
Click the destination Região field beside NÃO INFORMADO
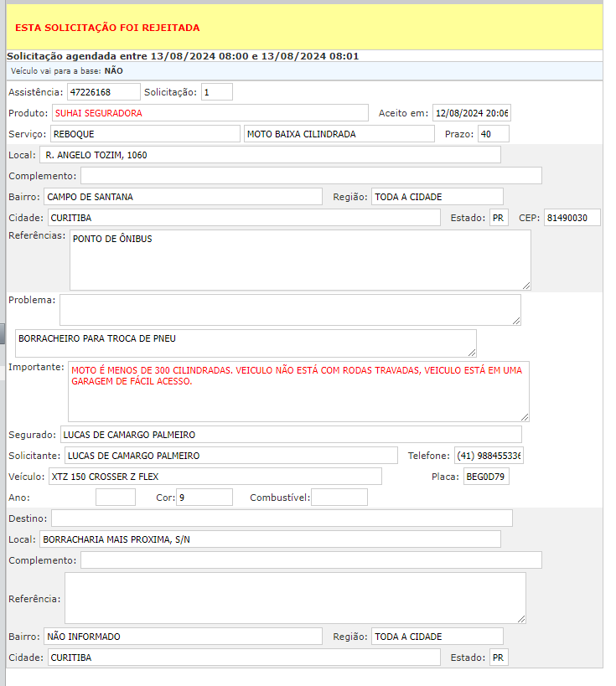(437, 637)
